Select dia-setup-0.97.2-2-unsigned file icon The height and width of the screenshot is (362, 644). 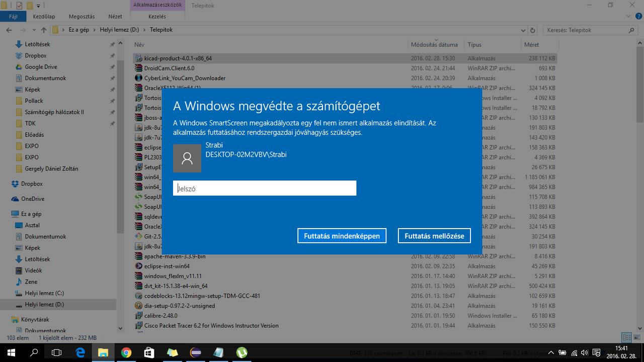(139, 306)
